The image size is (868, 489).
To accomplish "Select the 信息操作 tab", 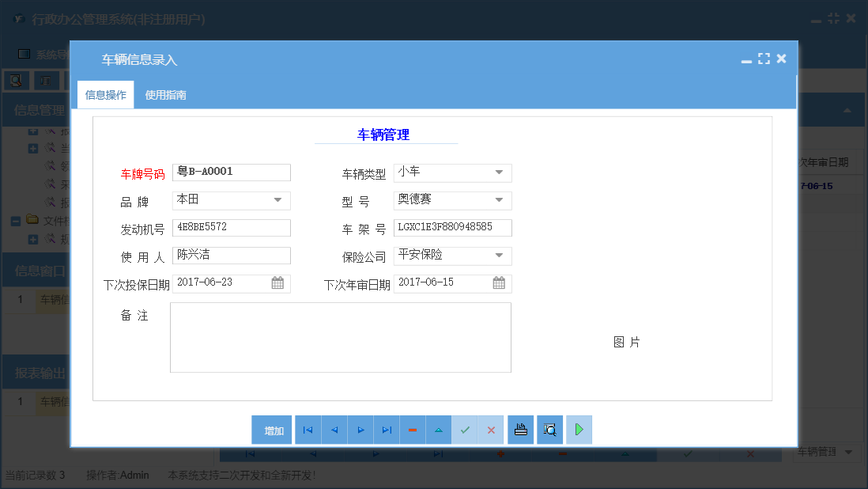I will point(104,93).
